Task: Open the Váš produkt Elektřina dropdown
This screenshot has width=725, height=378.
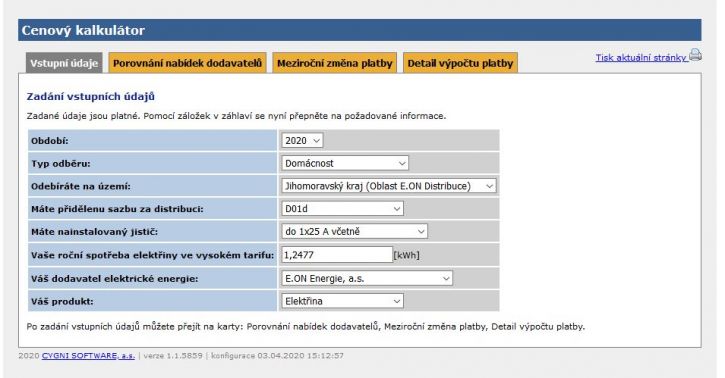Action: (x=343, y=301)
